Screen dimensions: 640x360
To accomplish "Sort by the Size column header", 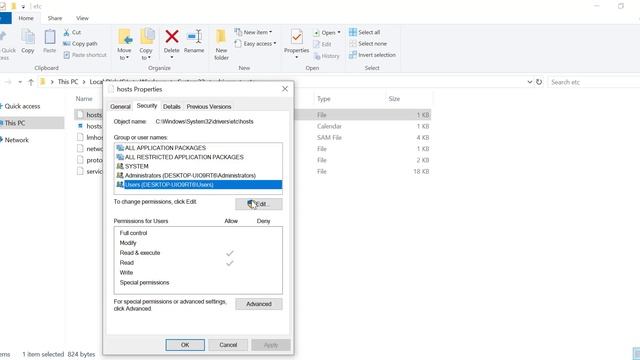I will coord(394,99).
